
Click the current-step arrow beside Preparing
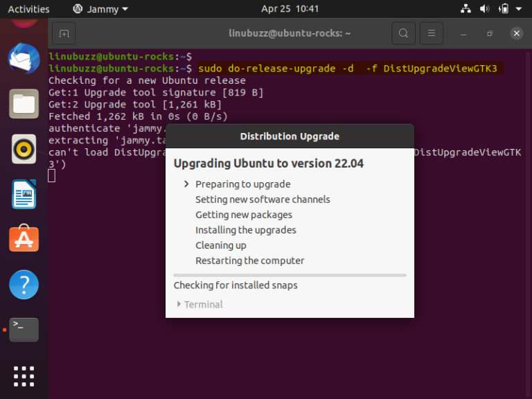(x=186, y=184)
